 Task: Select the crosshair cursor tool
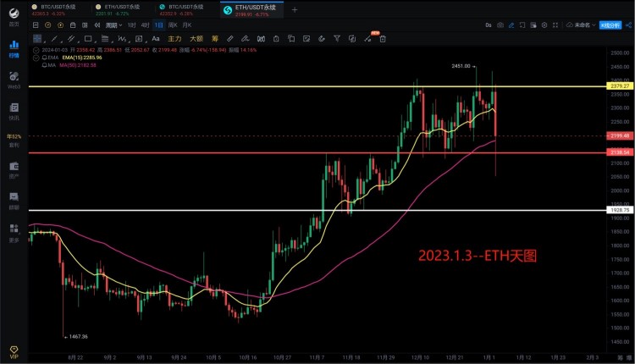37,39
